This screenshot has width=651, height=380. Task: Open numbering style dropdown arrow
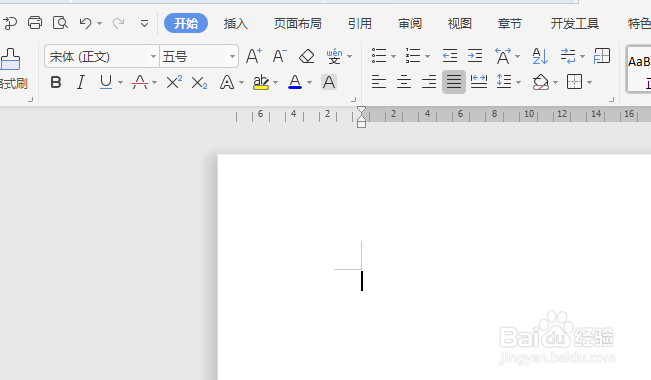[x=427, y=56]
